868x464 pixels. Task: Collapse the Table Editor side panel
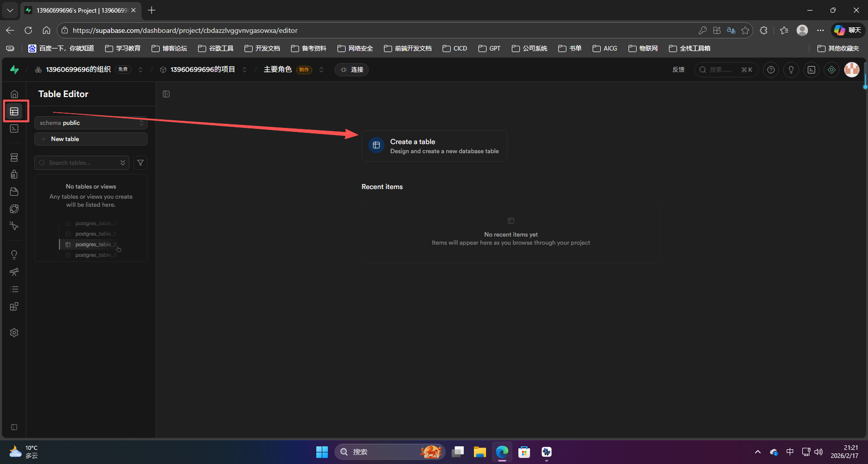[166, 94]
